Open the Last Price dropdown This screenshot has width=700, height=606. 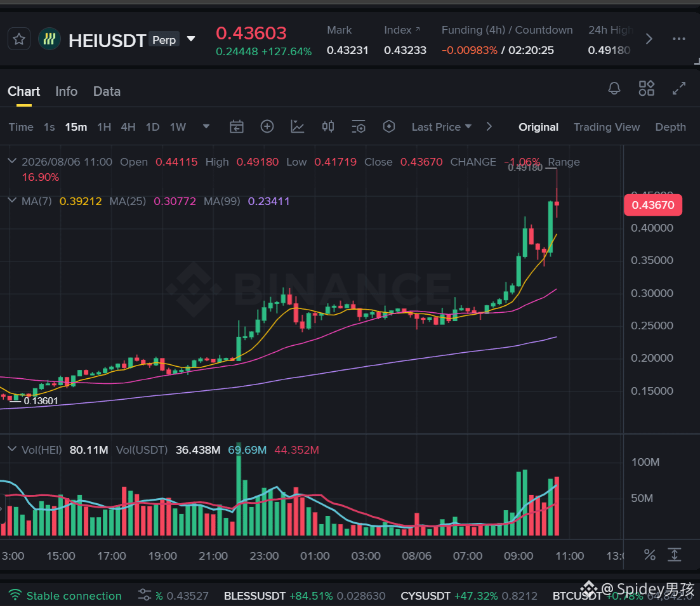click(x=441, y=127)
